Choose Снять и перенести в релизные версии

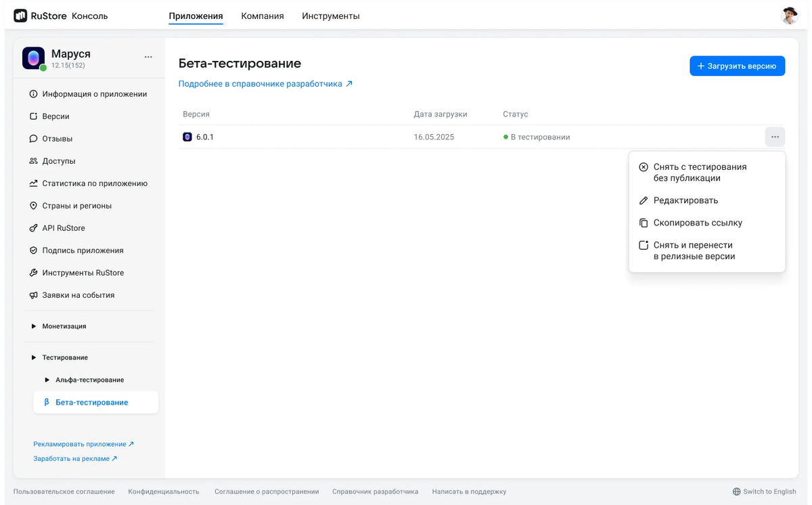point(707,250)
